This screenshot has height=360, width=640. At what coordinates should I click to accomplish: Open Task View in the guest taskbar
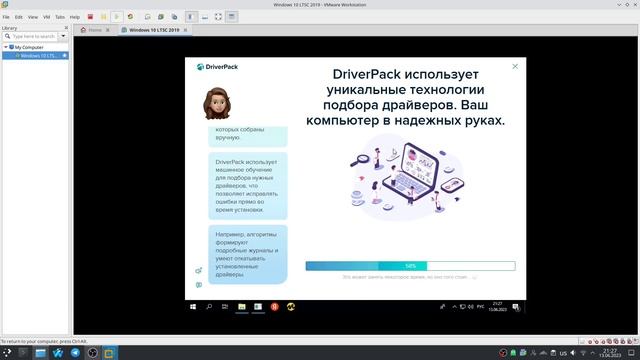coord(225,307)
